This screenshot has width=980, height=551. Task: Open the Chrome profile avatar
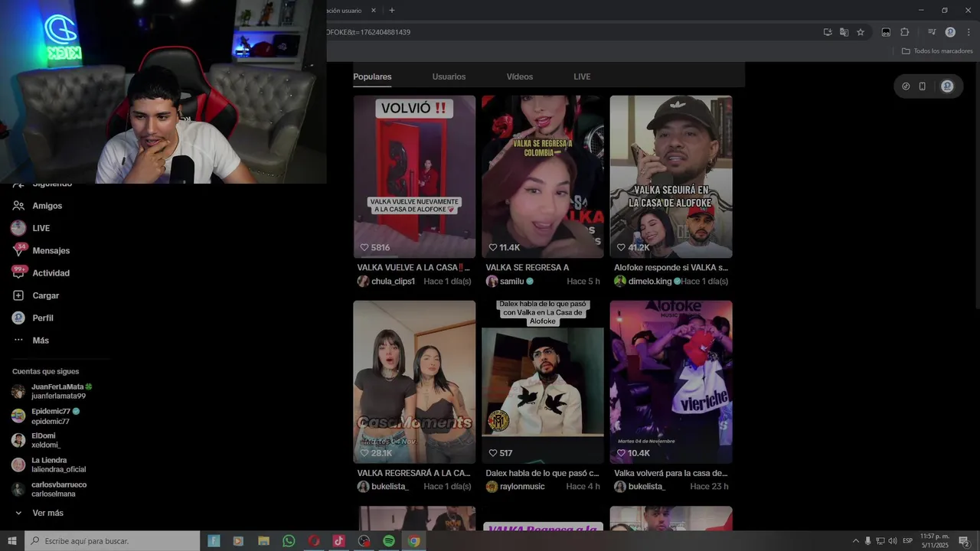(950, 32)
